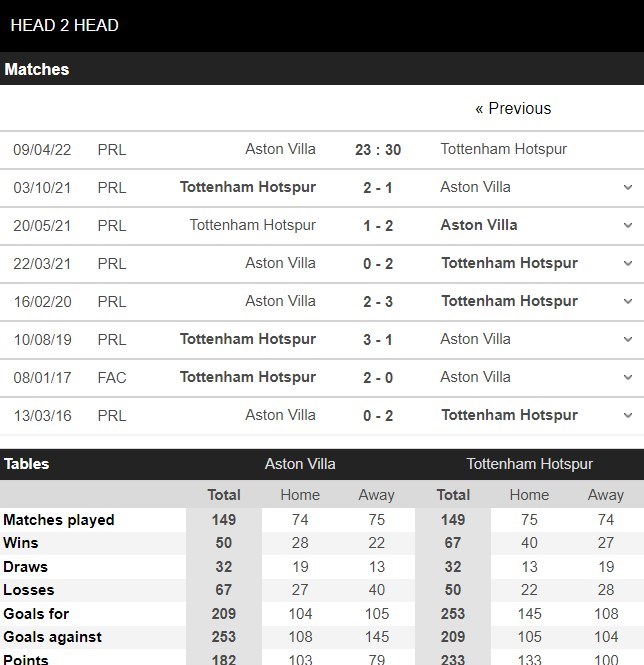The width and height of the screenshot is (644, 665).
Task: Click bold Aston Villa winner on 20/05/21
Action: coord(479,225)
